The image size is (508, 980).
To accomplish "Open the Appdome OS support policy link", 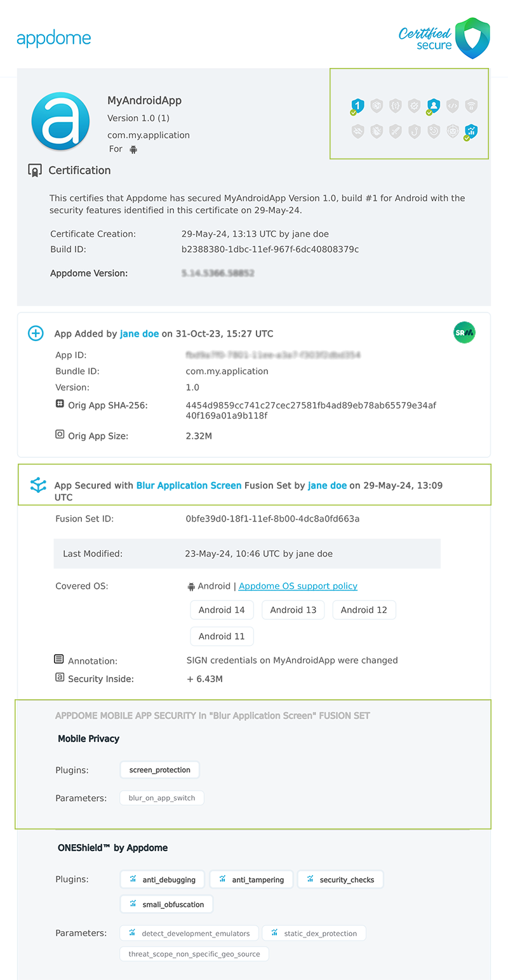I will [298, 586].
